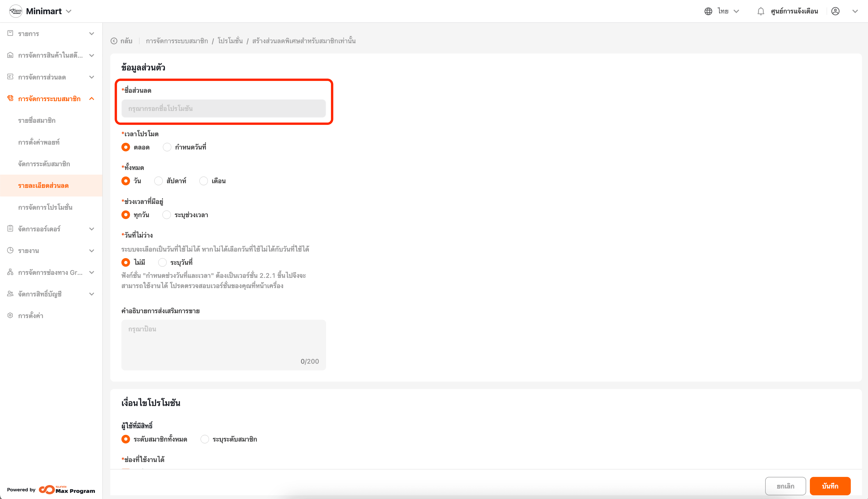Click the จัดการออร์เดอร์ clipboard icon
The width and height of the screenshot is (868, 499).
coord(10,229)
